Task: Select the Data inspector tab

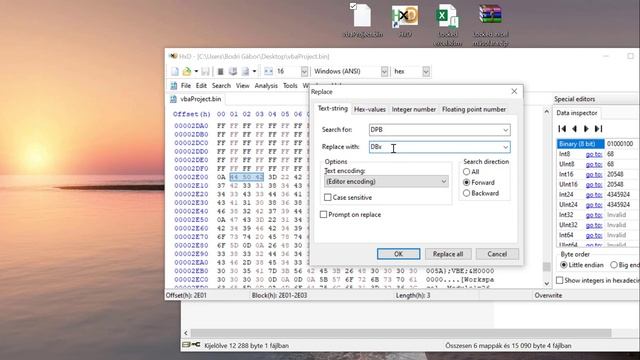Action: pos(576,113)
